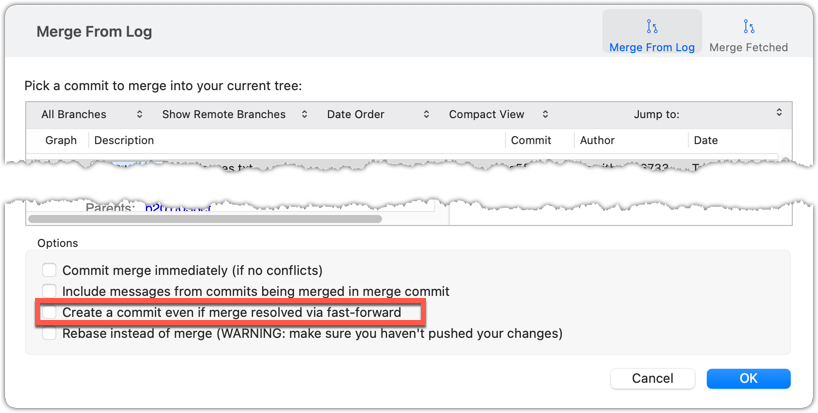Click the Graph column header

[x=61, y=141]
